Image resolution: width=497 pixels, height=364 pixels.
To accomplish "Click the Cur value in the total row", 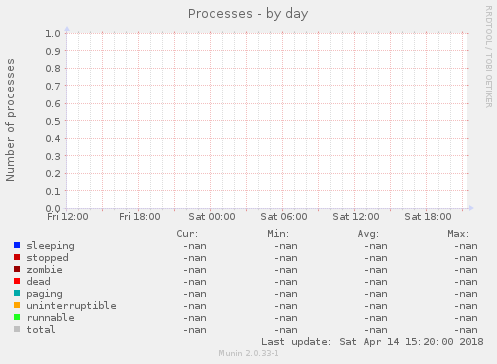I will (195, 330).
